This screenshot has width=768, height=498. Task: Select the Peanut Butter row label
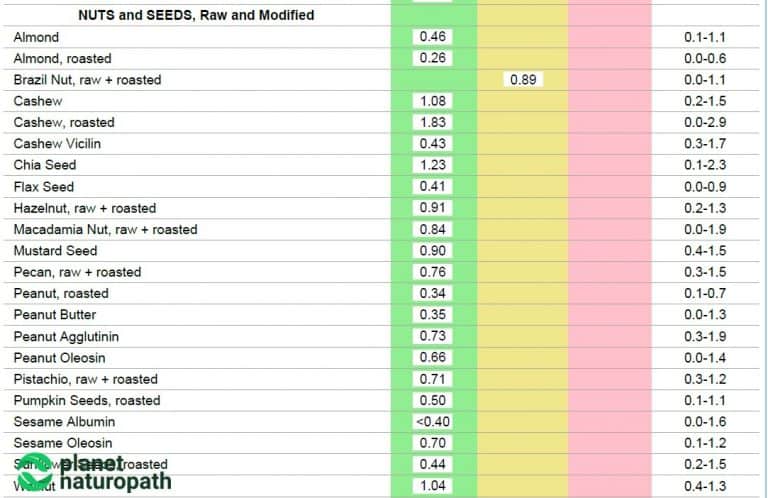click(x=55, y=315)
